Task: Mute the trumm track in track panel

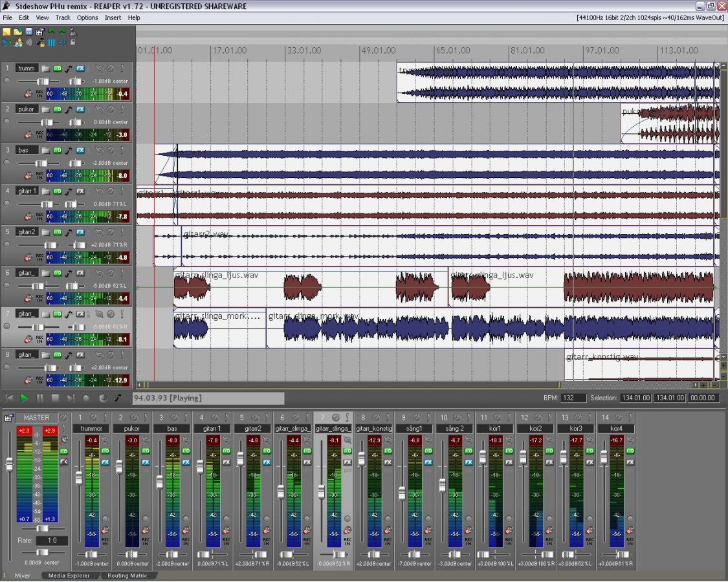Action: [111, 68]
